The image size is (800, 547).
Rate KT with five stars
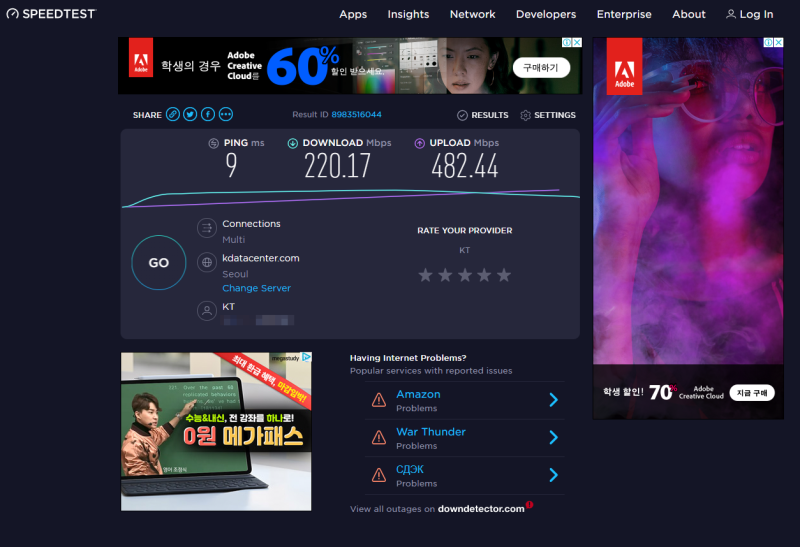504,275
